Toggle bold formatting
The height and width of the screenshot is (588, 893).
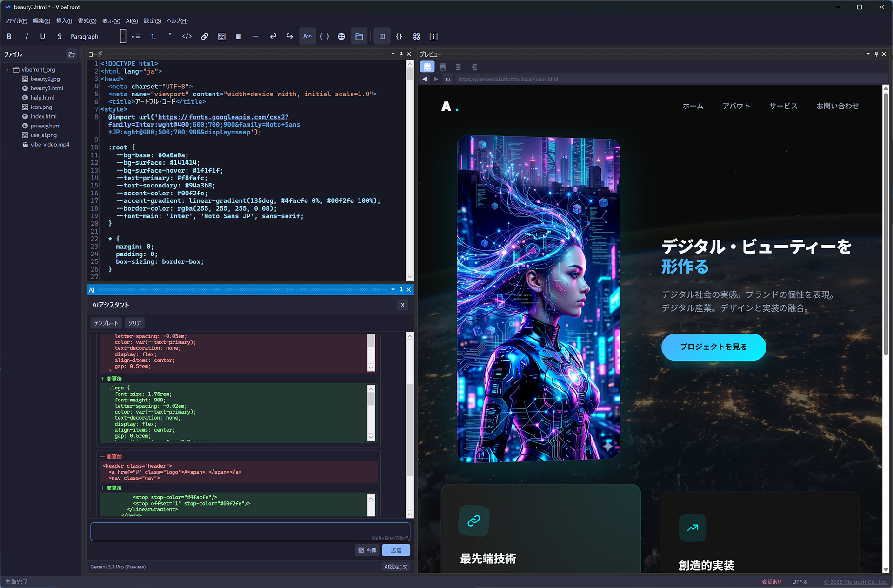(9, 36)
